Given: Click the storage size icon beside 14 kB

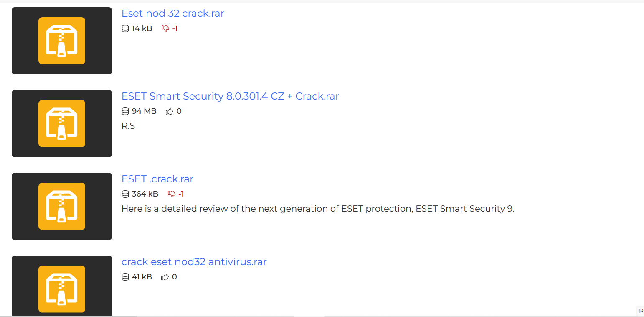Looking at the screenshot, I should tap(125, 28).
